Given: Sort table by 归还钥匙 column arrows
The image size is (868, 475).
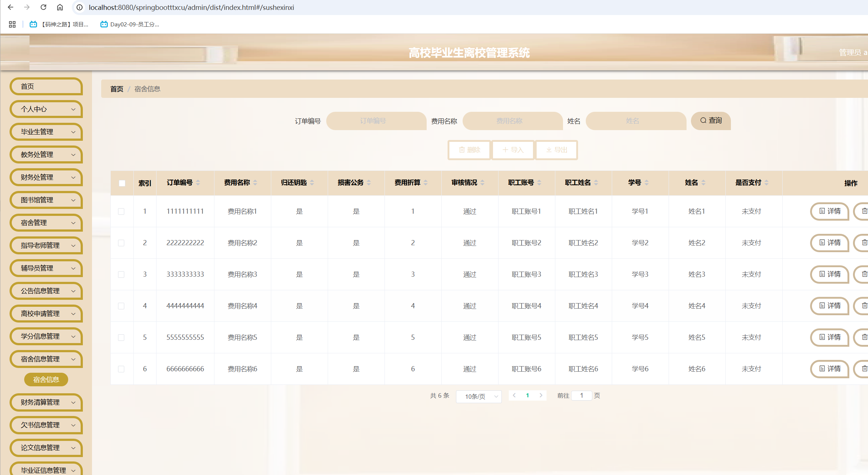Looking at the screenshot, I should pyautogui.click(x=312, y=183).
